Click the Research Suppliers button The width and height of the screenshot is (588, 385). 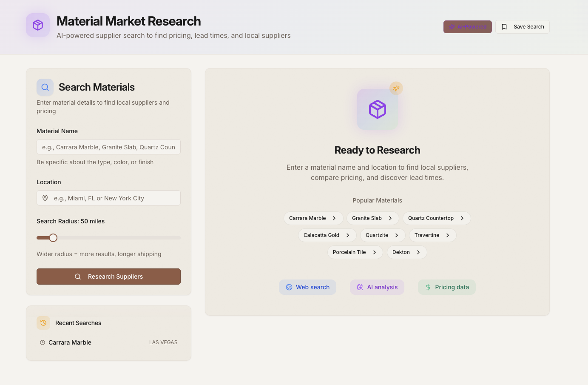[108, 277]
